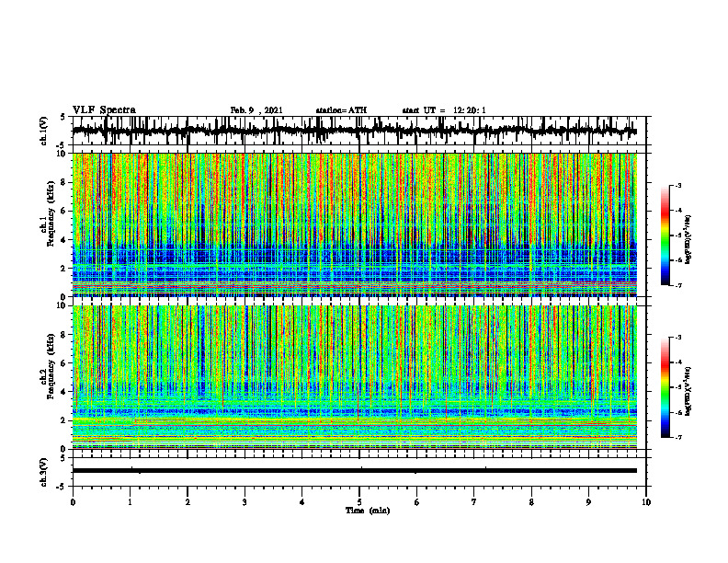The image size is (728, 563).
Task: Click the ch.1 color bar "log(PSD)" unit label
Action: coord(688,239)
